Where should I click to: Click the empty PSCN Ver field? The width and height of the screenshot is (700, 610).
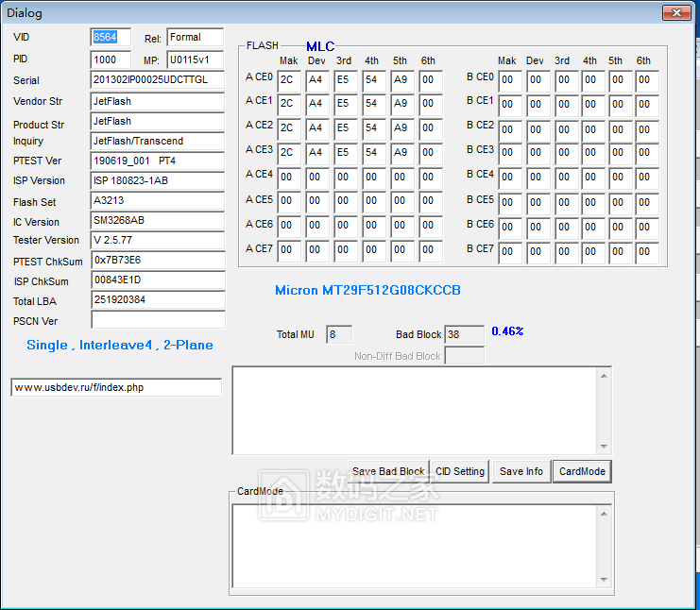pyautogui.click(x=158, y=319)
